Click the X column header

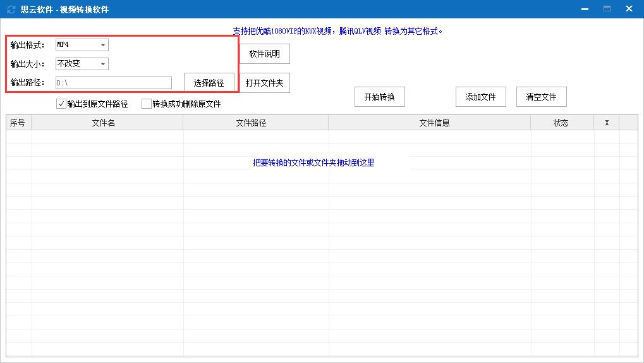(607, 123)
